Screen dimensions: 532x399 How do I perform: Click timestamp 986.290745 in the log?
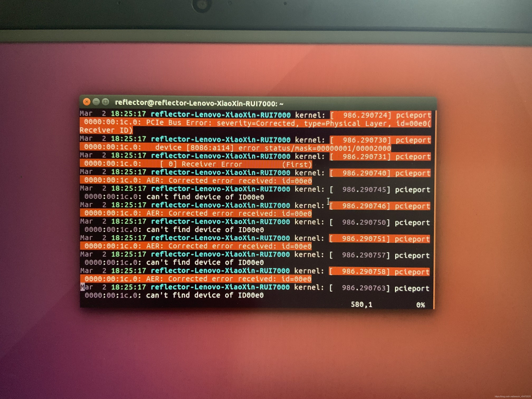pos(364,189)
